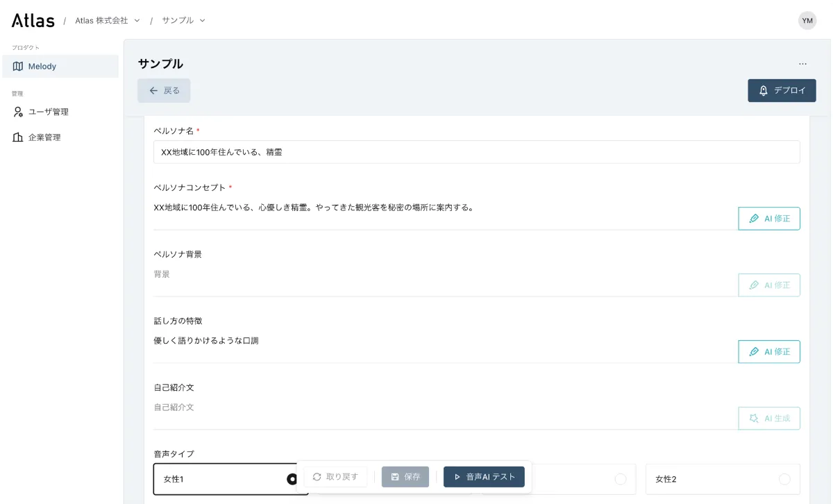Click the デプロイ deploy button
The height and width of the screenshot is (504, 833).
coord(782,90)
